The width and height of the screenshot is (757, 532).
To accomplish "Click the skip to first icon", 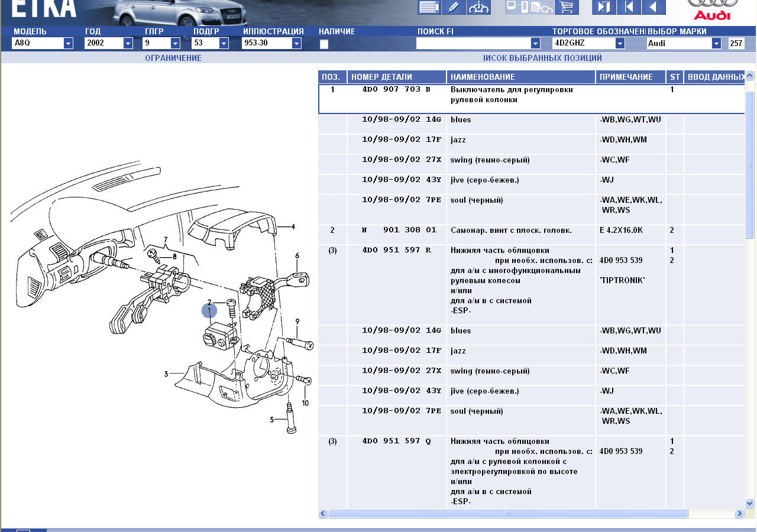I will (629, 7).
